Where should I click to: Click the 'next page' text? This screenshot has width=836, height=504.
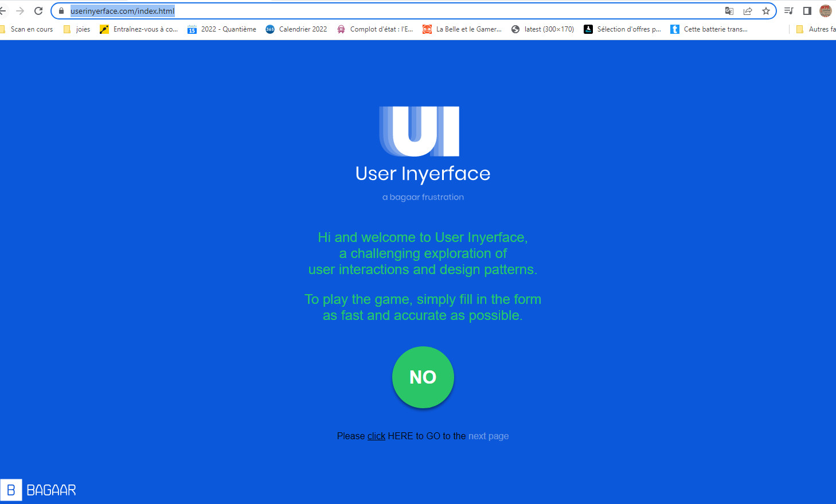point(489,436)
